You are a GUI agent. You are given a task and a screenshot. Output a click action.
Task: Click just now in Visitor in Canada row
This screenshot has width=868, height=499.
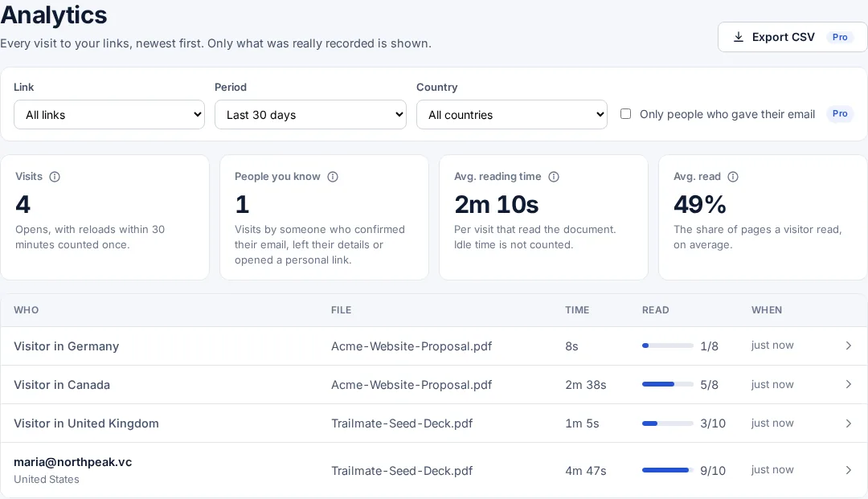coord(772,384)
